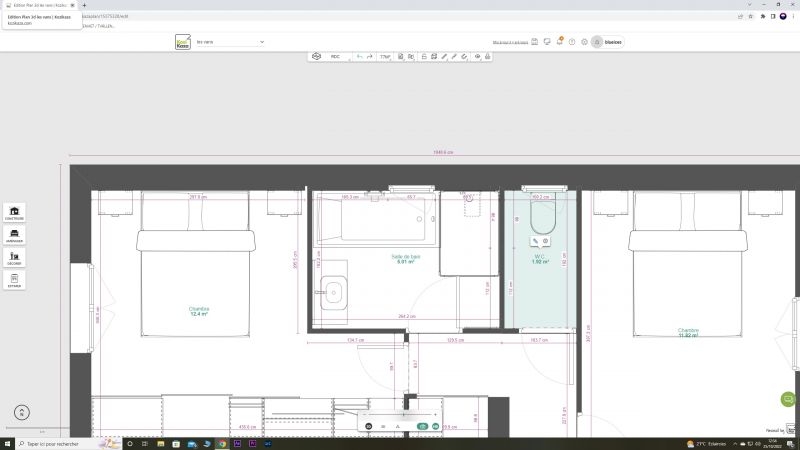
Task: Select the Salle de bain room label
Action: 406,259
